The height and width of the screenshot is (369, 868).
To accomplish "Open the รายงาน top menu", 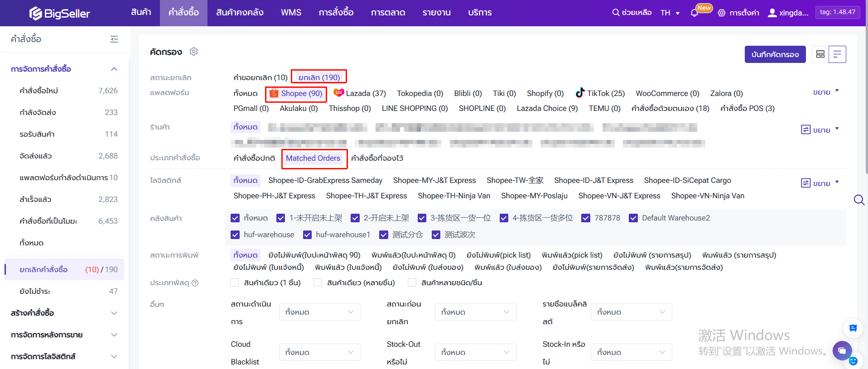I will 436,13.
